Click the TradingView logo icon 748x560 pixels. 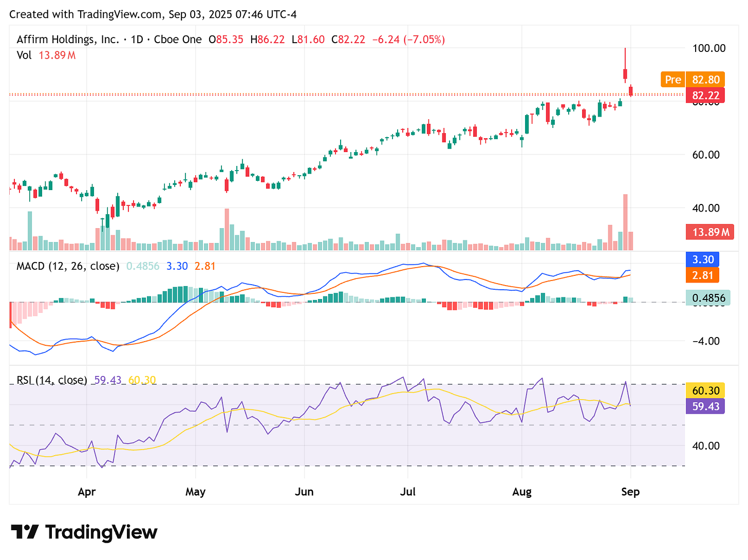24,532
